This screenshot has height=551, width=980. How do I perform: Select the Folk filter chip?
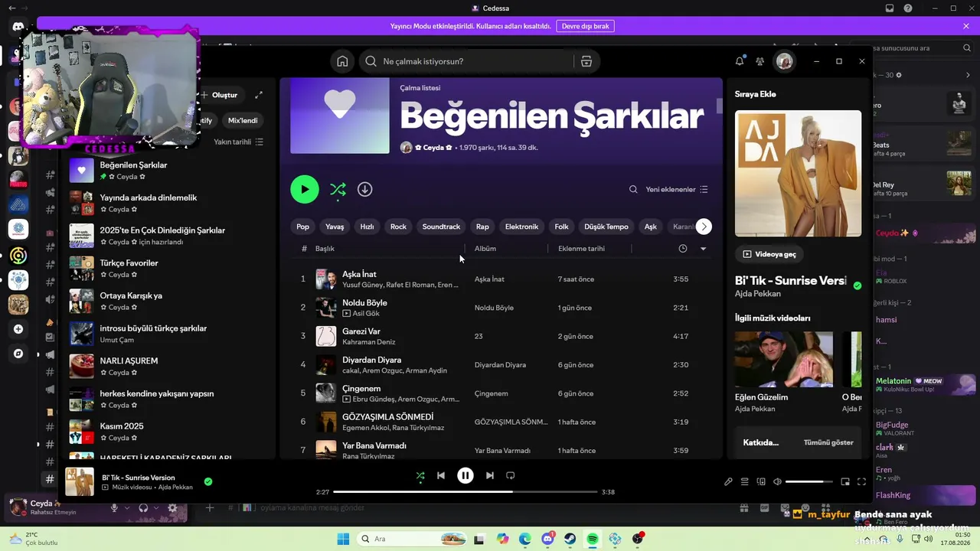click(562, 227)
